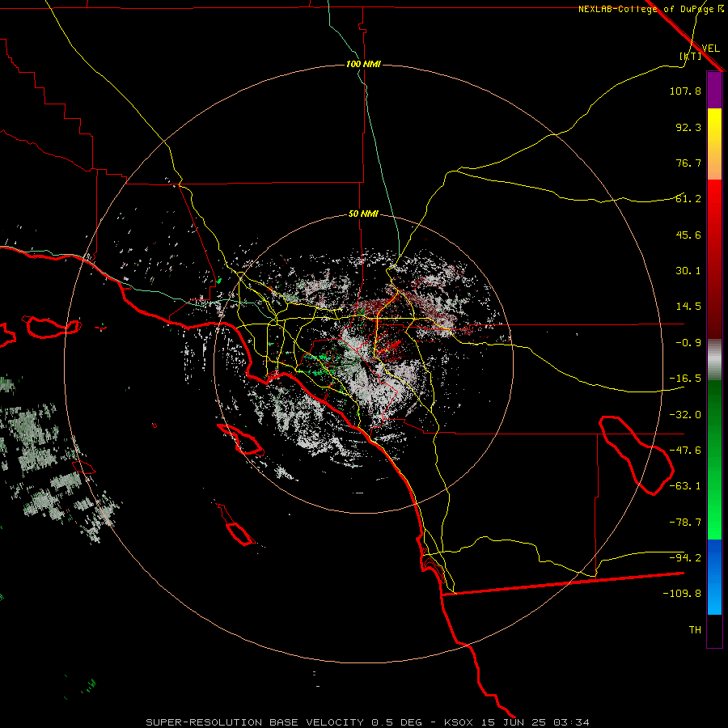This screenshot has width=728, height=728.
Task: Click the [KT] units label
Action: click(691, 56)
